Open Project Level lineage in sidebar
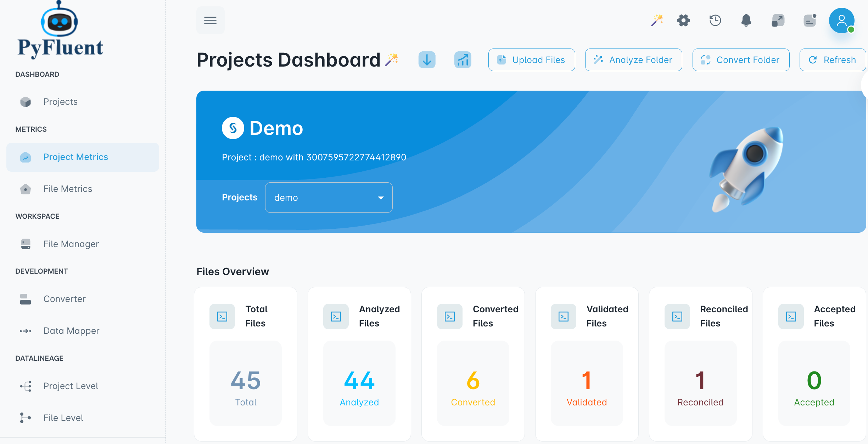 [83, 386]
